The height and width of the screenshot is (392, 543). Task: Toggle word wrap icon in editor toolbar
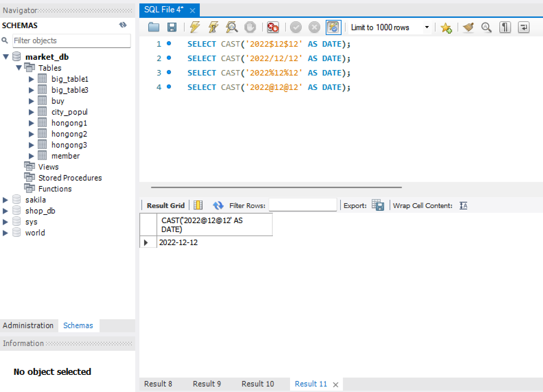524,27
